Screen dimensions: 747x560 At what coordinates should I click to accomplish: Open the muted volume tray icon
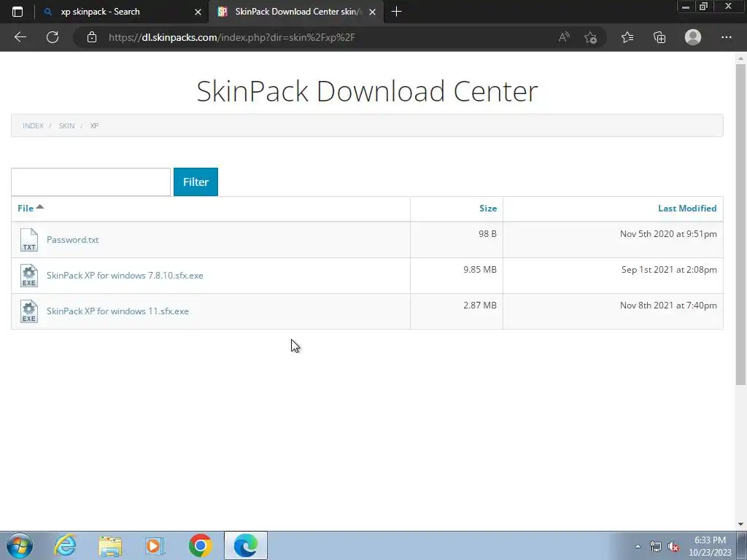click(673, 547)
